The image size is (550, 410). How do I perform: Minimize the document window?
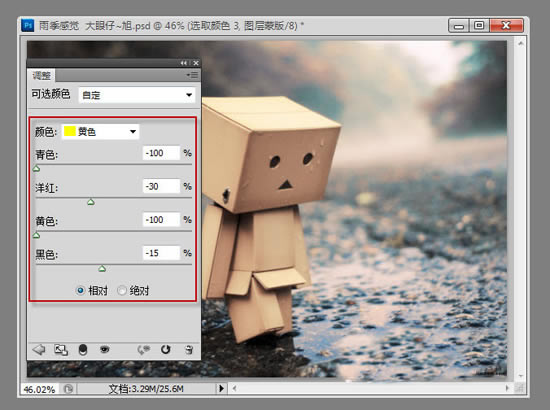coord(458,26)
